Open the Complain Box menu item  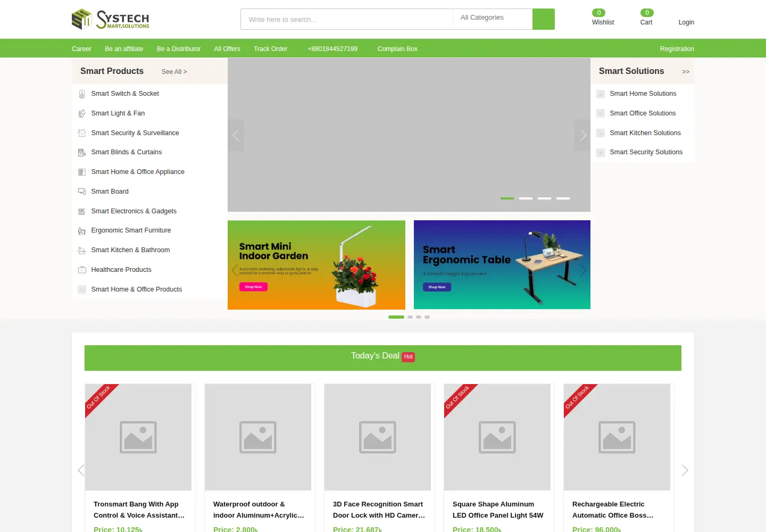click(397, 49)
